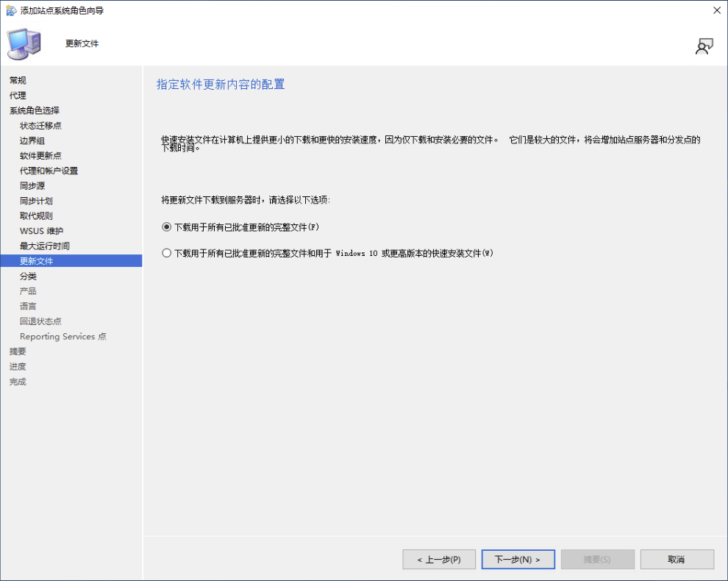Select 最大运行时间 in the sidebar
The height and width of the screenshot is (581, 728).
click(x=45, y=246)
